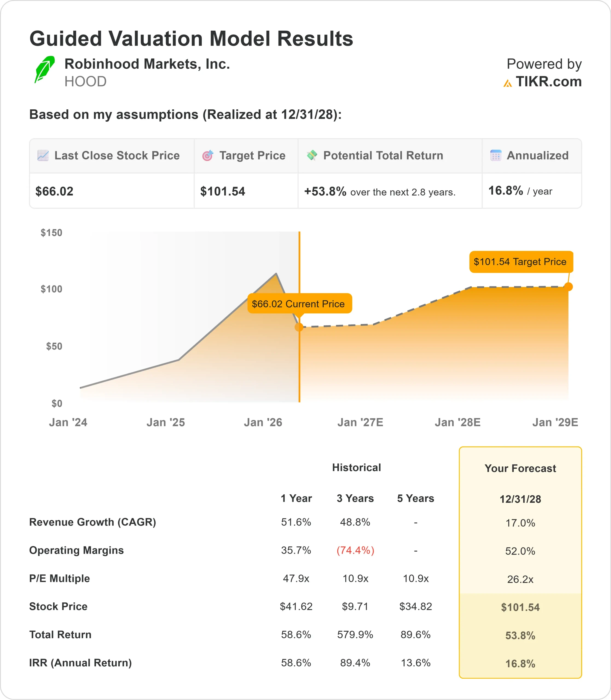Click the forecast 17.0% revenue growth value
611x700 pixels.
[520, 523]
